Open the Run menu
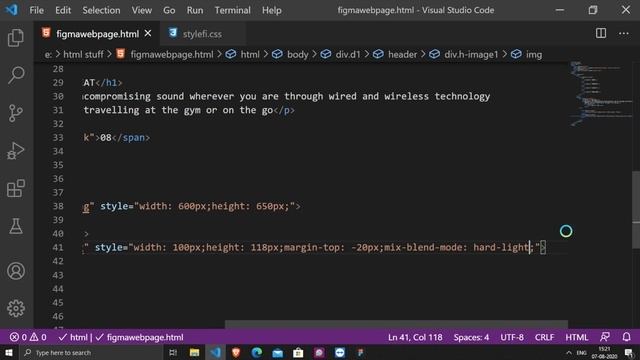This screenshot has height=360, width=640. click(x=195, y=10)
